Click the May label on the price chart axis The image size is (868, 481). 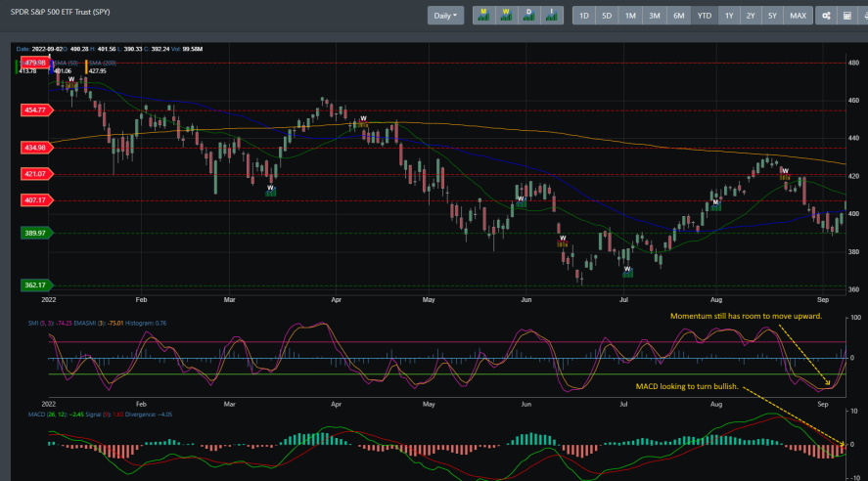coord(429,300)
